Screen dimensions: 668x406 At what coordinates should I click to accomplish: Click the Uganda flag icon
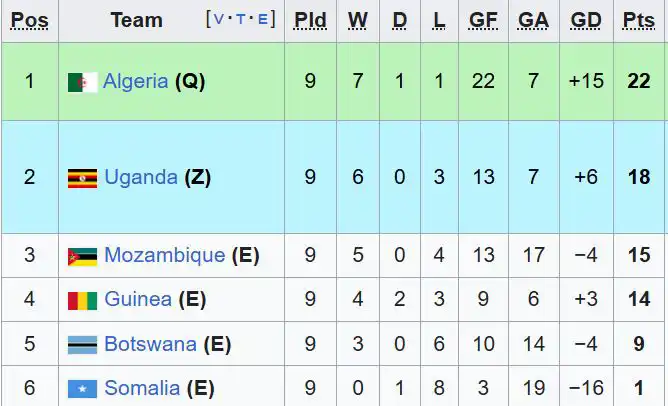point(82,178)
